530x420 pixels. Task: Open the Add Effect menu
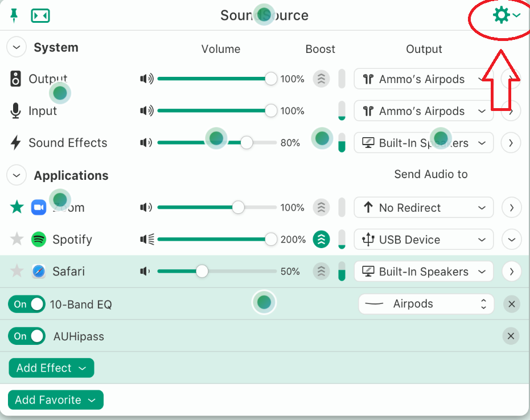[51, 368]
